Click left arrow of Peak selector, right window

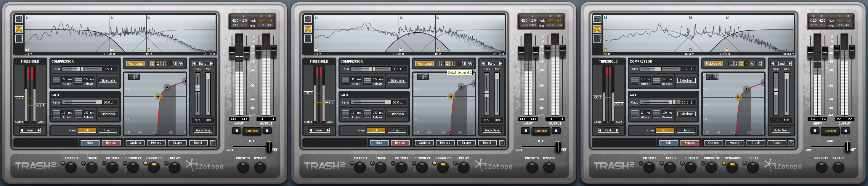coord(600,130)
